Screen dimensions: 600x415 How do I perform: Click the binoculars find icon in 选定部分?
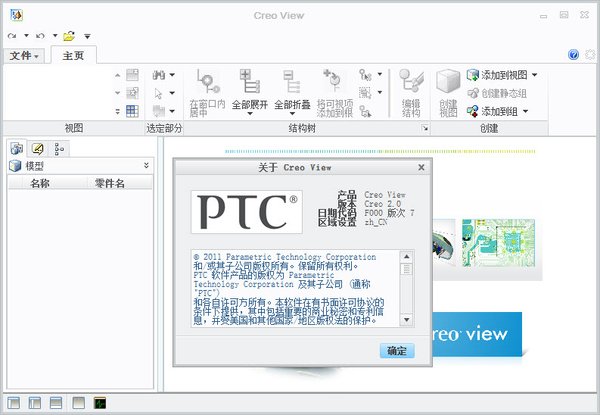158,75
